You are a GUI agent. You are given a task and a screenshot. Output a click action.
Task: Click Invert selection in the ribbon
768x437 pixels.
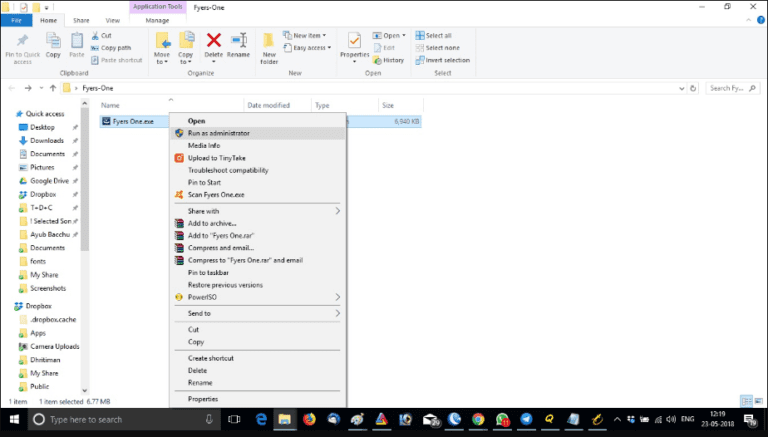(444, 59)
